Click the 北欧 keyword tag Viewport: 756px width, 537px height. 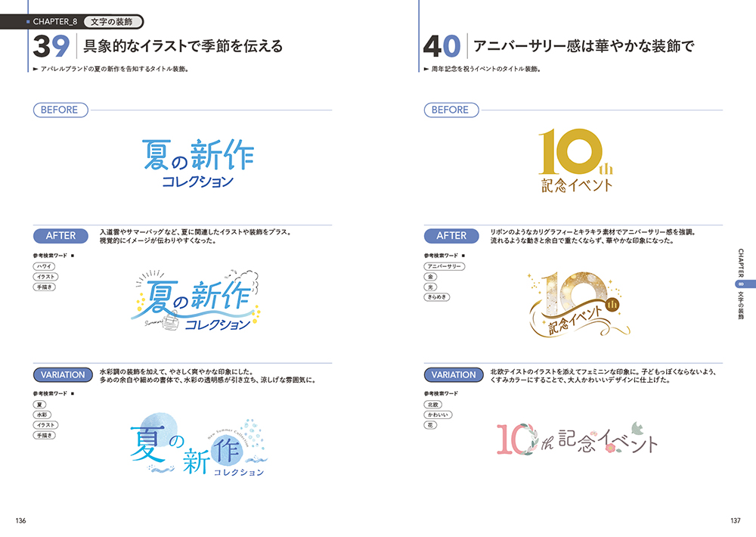click(x=433, y=405)
